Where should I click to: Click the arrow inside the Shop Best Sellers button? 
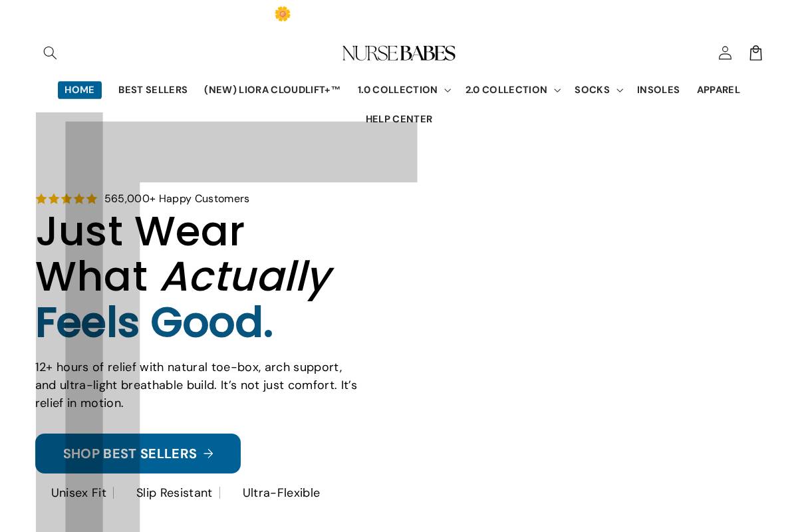(208, 454)
